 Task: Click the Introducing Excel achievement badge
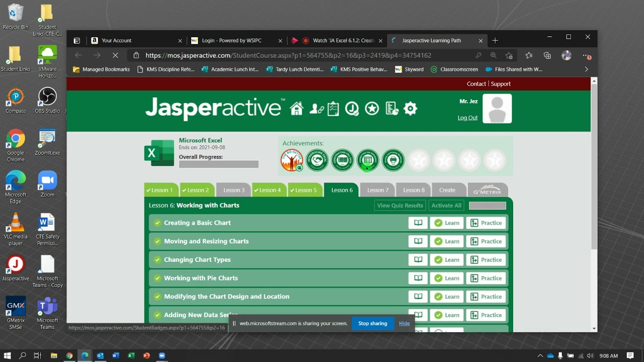317,160
